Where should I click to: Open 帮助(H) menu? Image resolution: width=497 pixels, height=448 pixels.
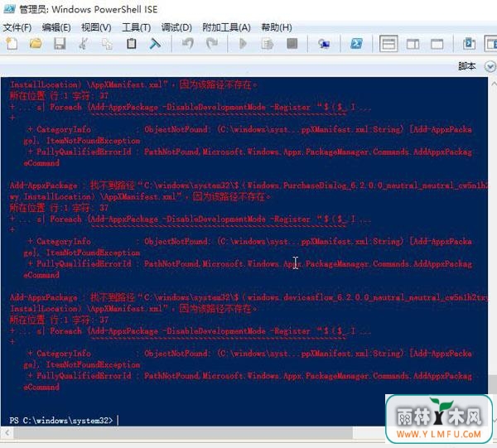pos(277,27)
